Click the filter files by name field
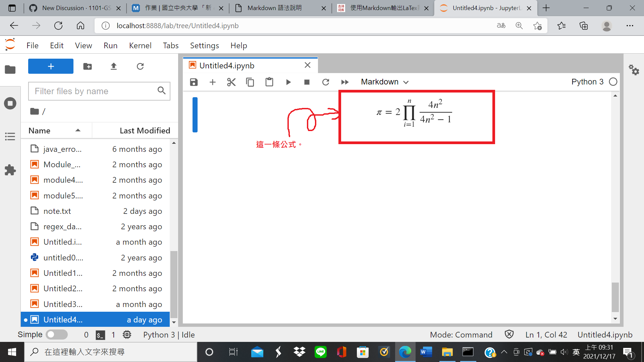Viewport: 644px width, 362px height. (x=94, y=91)
